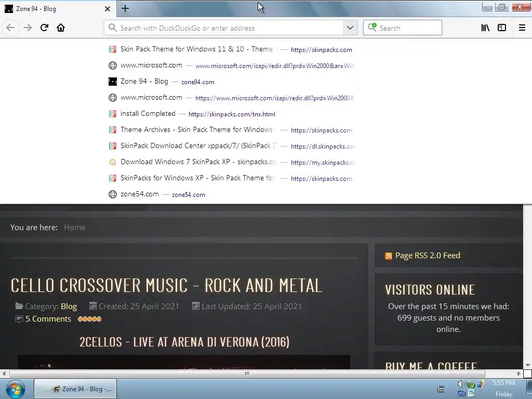The width and height of the screenshot is (532, 399).
Task: Open the Page RSS 2.0 Feed link
Action: pyautogui.click(x=428, y=256)
